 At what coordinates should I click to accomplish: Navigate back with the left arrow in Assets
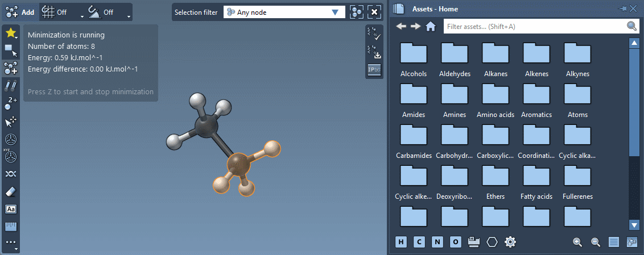pos(401,26)
